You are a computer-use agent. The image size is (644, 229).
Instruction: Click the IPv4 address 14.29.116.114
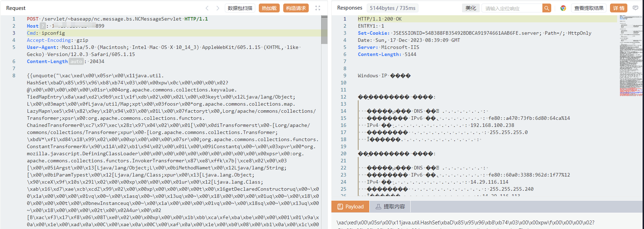coord(489,182)
